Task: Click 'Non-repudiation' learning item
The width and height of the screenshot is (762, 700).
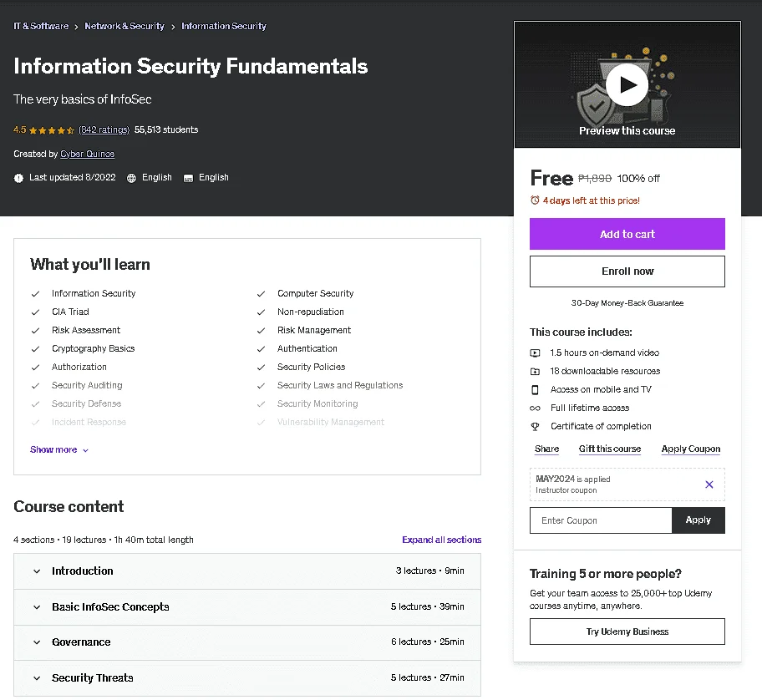Action: (311, 312)
